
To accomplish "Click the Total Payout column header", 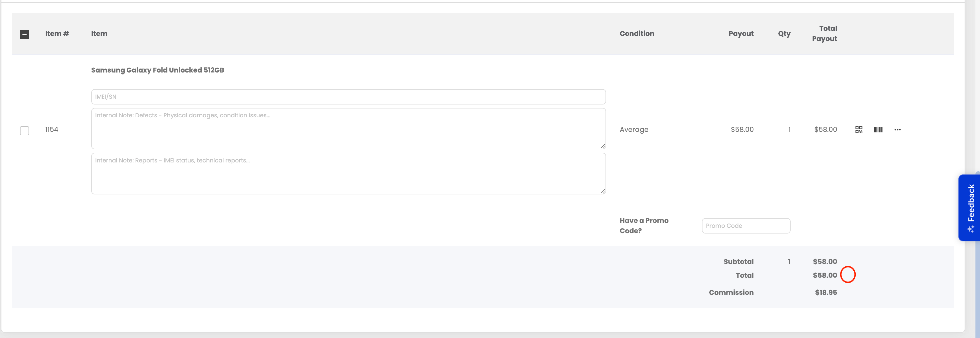I will 824,33.
